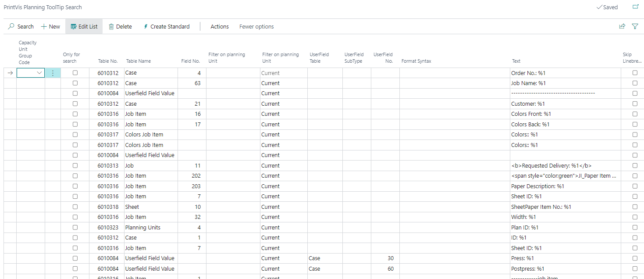This screenshot has width=644, height=279.
Task: Click the Table Name column header
Action: pyautogui.click(x=139, y=61)
